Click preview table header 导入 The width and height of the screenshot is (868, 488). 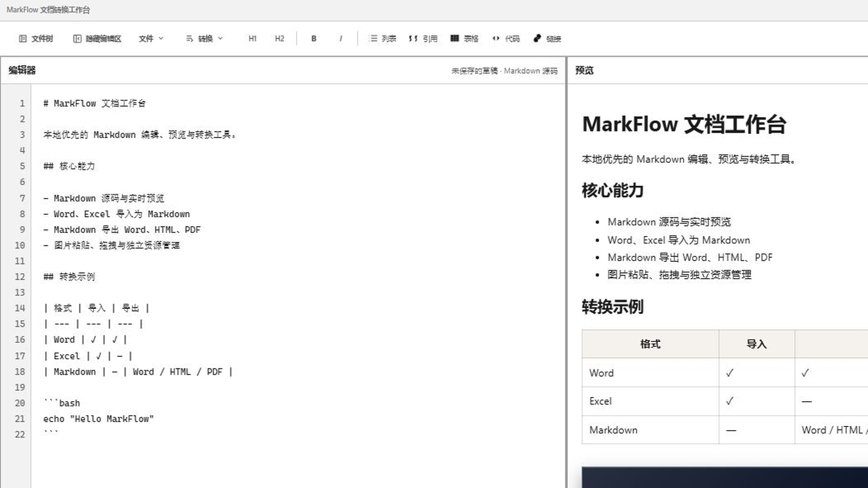pos(756,344)
